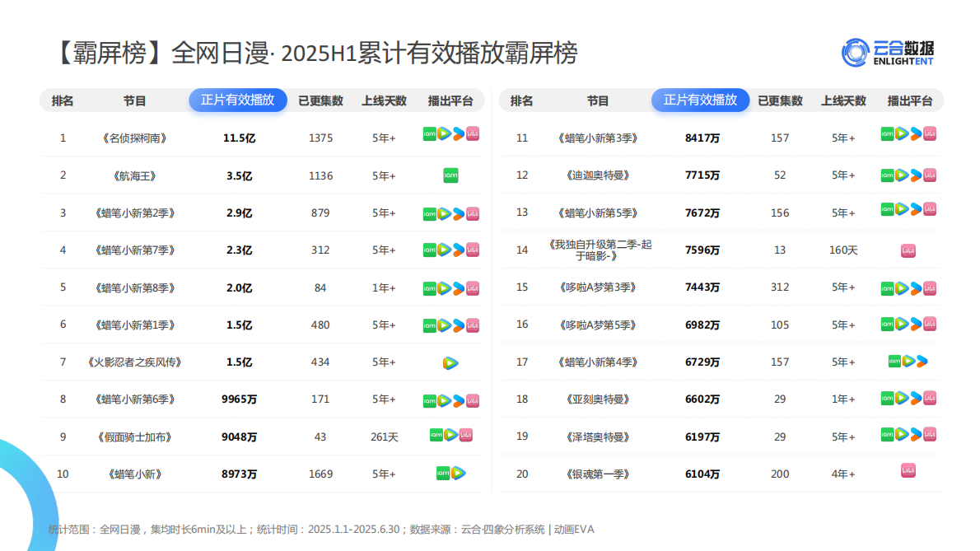Image resolution: width=980 pixels, height=551 pixels.
Task: Open the iQIYI icon beside 亚刻奥特曼
Action: [x=887, y=399]
